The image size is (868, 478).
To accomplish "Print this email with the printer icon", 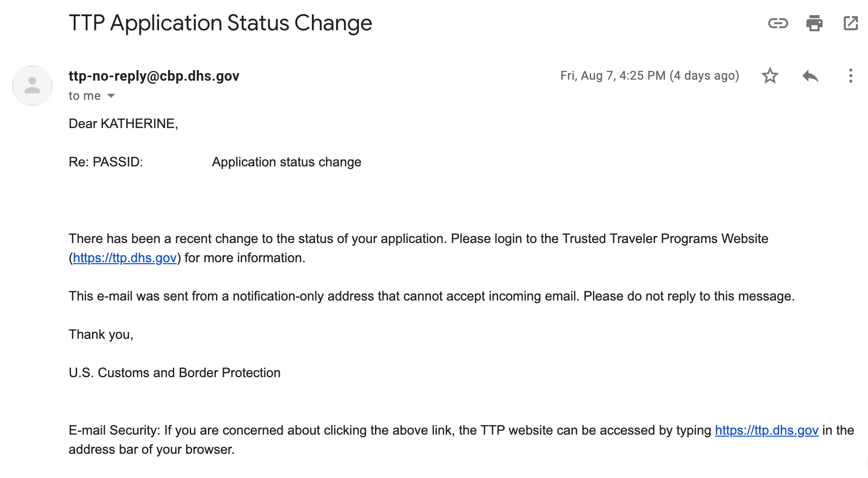I will (814, 23).
